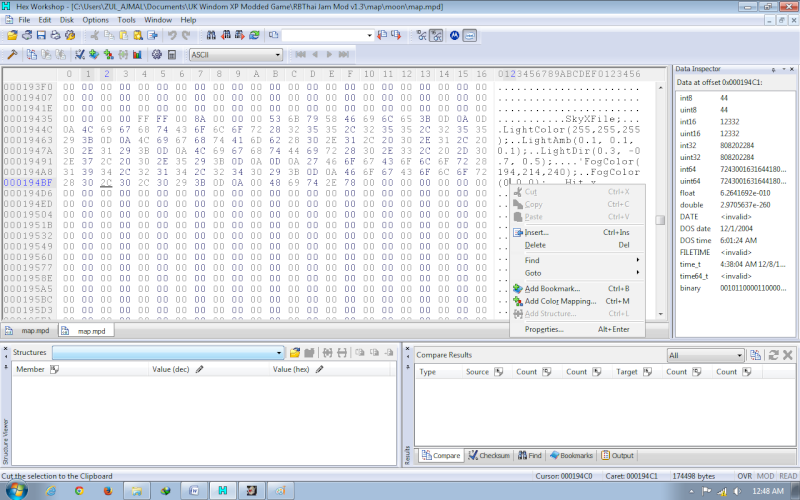Open the ASCII character set dropdown
This screenshot has width=800, height=500.
click(278, 55)
